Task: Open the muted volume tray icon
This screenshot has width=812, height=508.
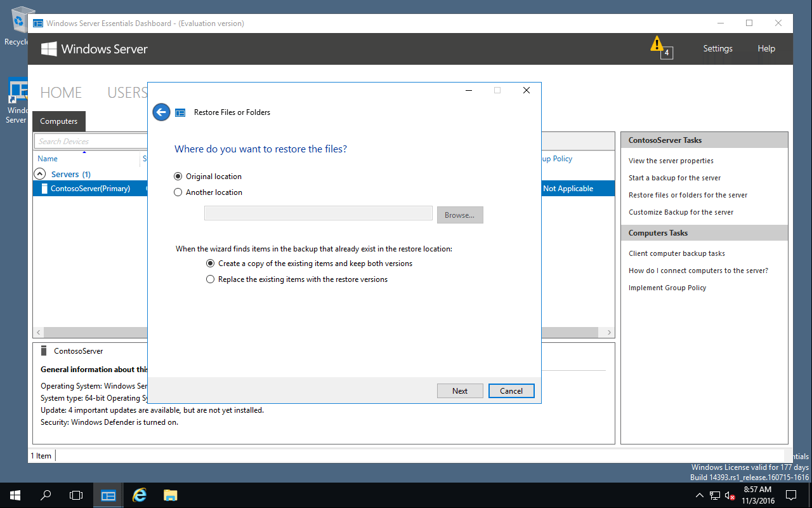Action: pos(730,495)
